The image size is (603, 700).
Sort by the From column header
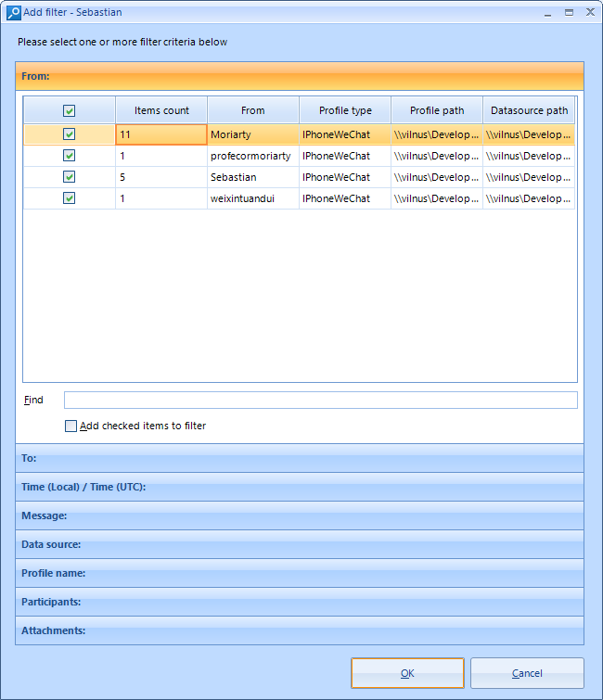coord(253,110)
